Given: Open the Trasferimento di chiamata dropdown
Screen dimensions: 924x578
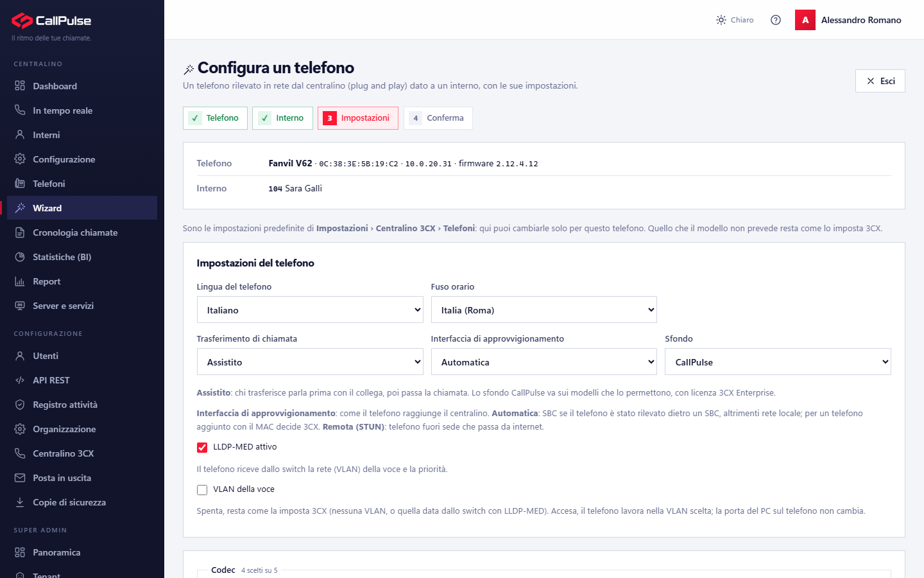Looking at the screenshot, I should click(310, 362).
